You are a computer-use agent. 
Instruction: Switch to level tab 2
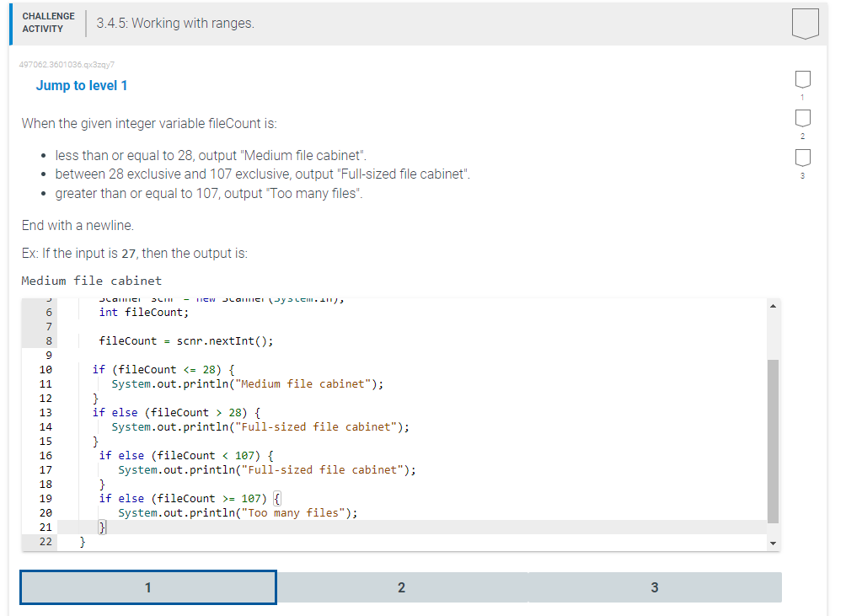(401, 587)
